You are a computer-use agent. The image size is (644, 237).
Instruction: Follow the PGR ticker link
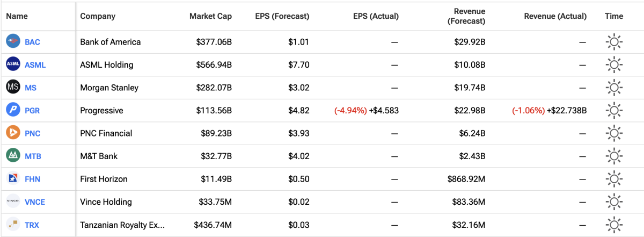pyautogui.click(x=32, y=110)
